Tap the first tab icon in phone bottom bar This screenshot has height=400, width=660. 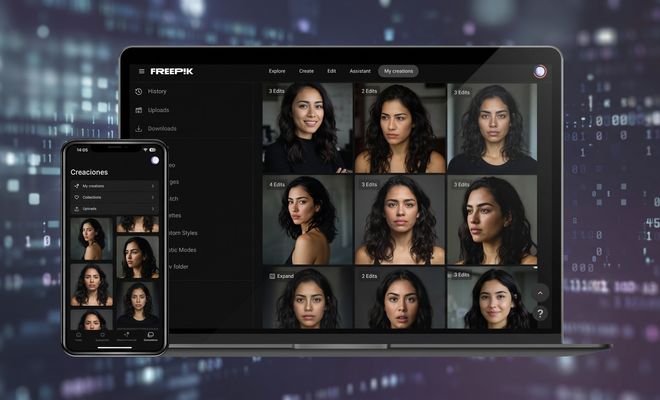[78, 336]
